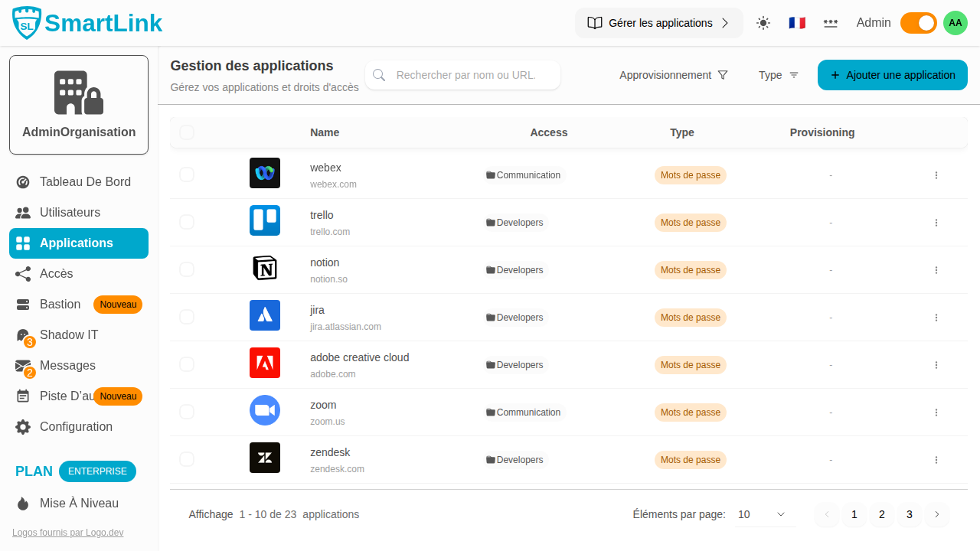
Task: Click the Bastion sidebar icon
Action: (24, 304)
